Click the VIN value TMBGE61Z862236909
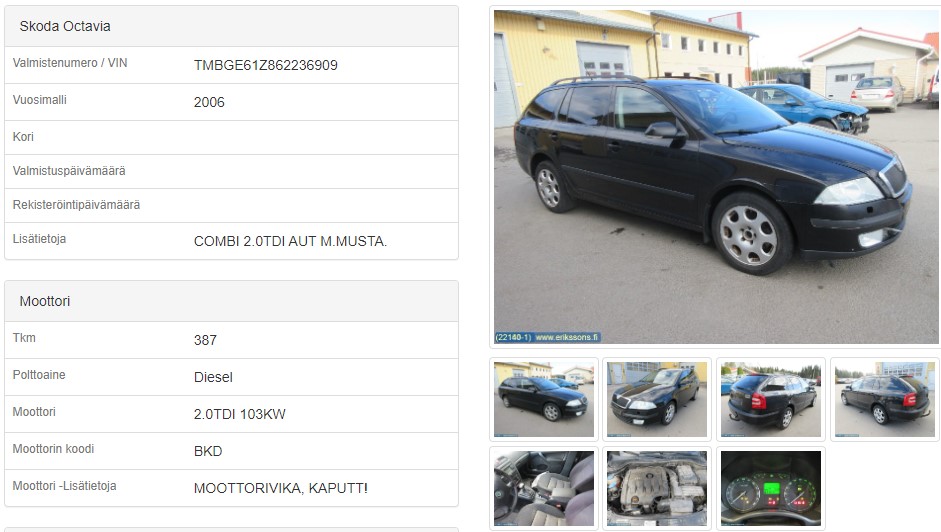 [x=265, y=65]
